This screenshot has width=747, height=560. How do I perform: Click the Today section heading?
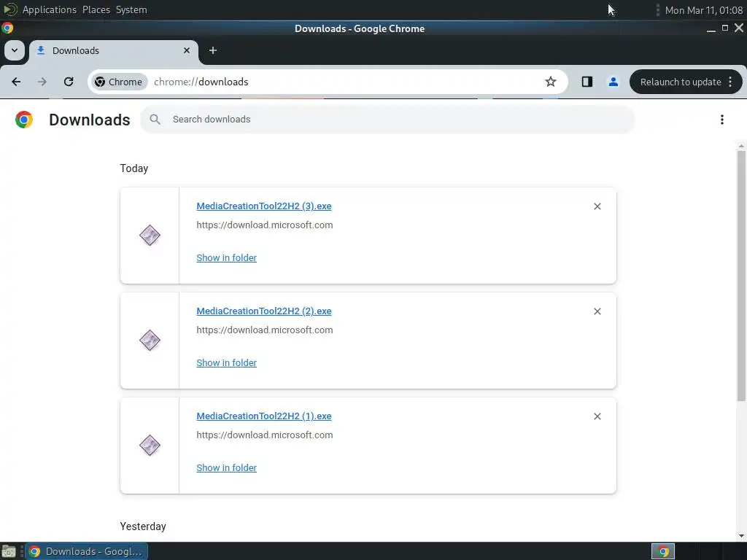click(x=134, y=168)
